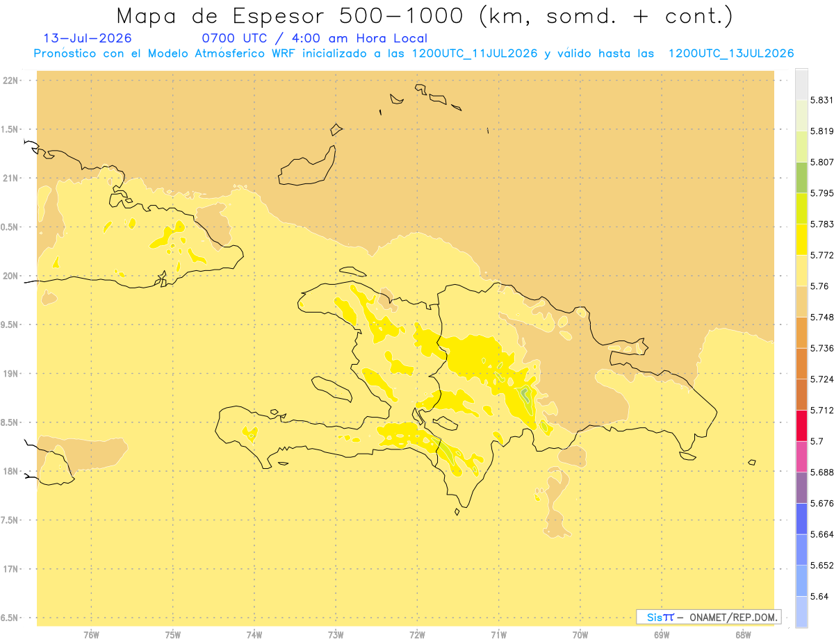The width and height of the screenshot is (834, 644).
Task: Click the '70W' longitude label
Action: coord(580,634)
